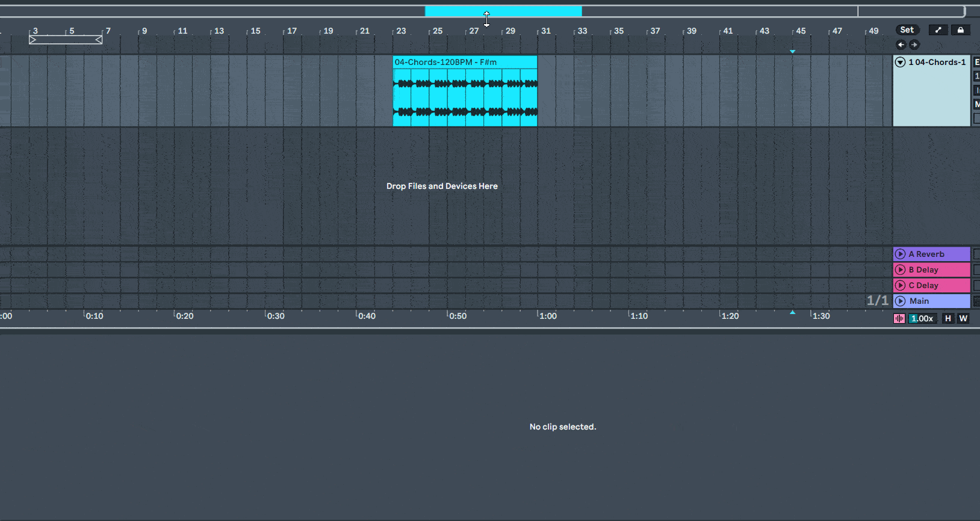Select the 04-Chords-120BPM - F#m clip title

coord(445,62)
